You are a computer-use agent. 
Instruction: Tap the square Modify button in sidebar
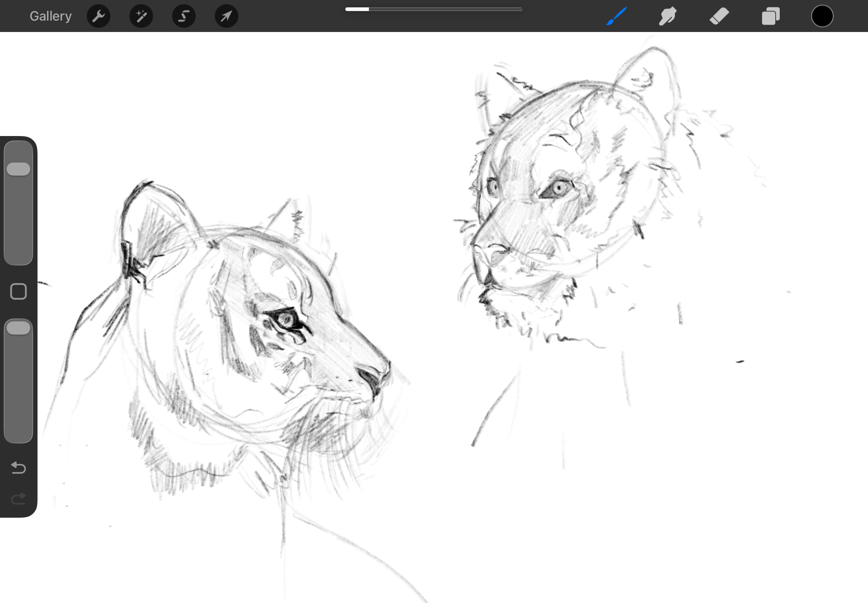coord(18,291)
